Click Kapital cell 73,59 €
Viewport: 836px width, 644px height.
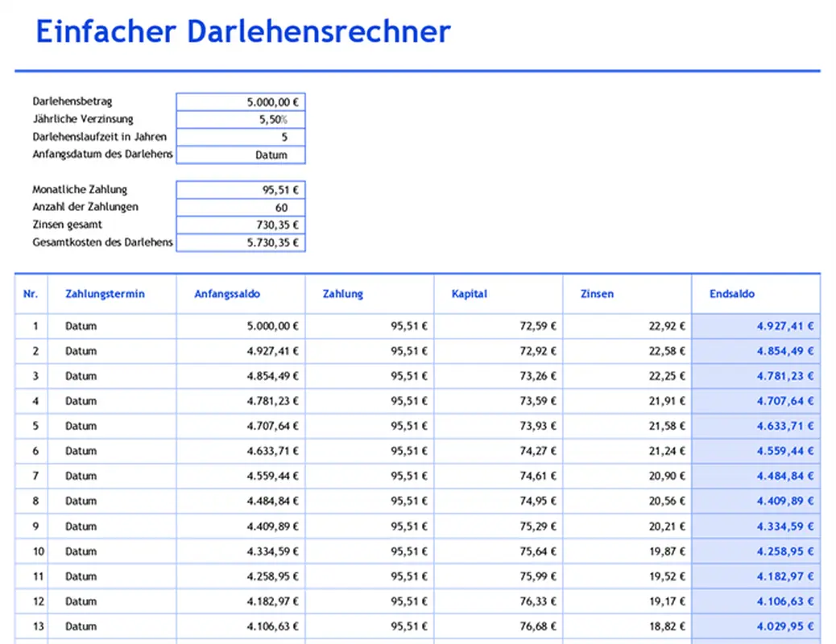click(499, 401)
